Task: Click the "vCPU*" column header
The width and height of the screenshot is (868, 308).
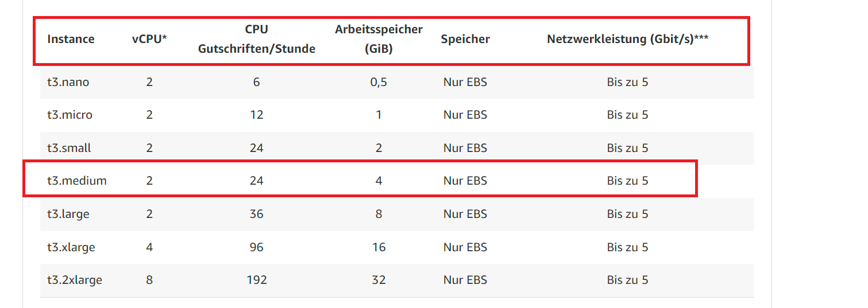Action: pyautogui.click(x=149, y=39)
